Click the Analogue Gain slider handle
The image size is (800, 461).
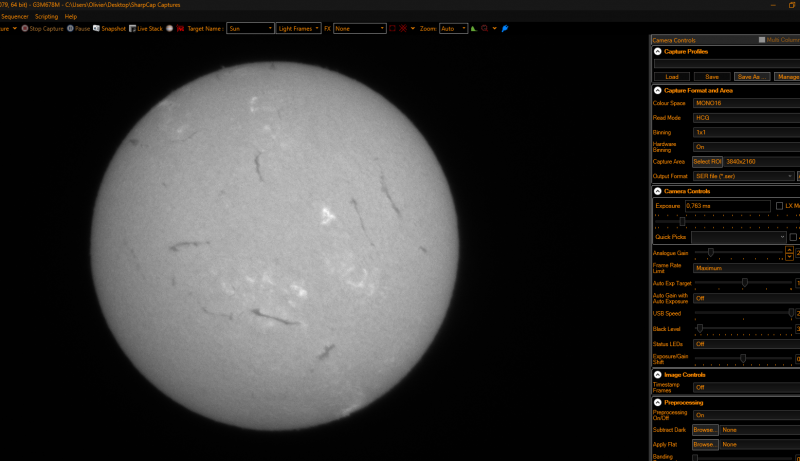click(x=711, y=252)
